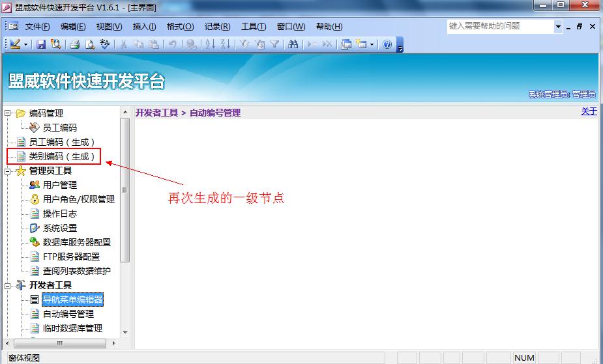Open the 帮助(H) menu

329,27
